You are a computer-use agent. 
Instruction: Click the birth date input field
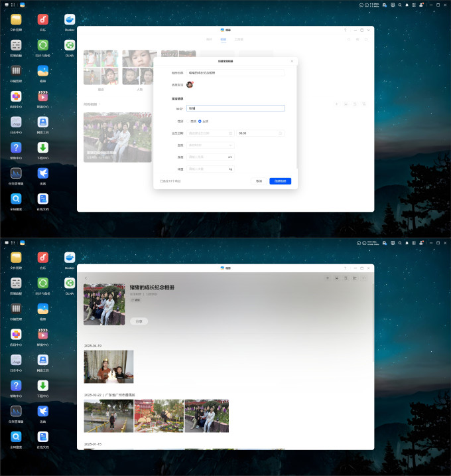[x=210, y=133]
